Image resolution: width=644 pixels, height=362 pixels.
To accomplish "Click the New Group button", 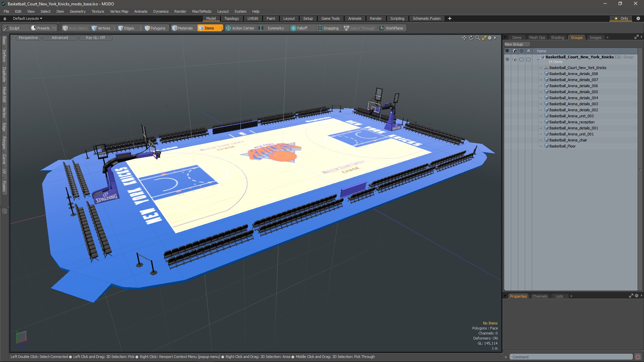I will coord(517,44).
